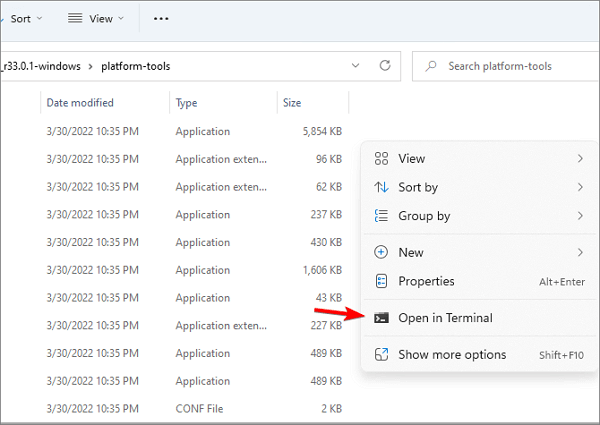600x425 pixels.
Task: Open the View dropdown in toolbar
Action: (96, 18)
